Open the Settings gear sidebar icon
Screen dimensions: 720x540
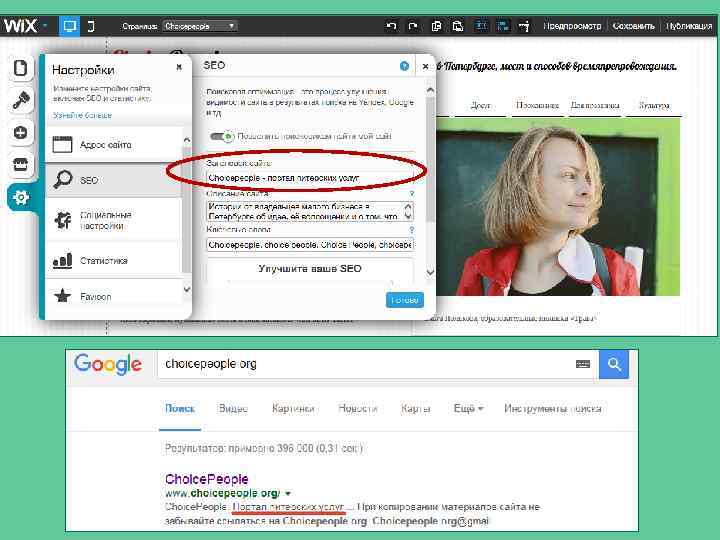(21, 197)
